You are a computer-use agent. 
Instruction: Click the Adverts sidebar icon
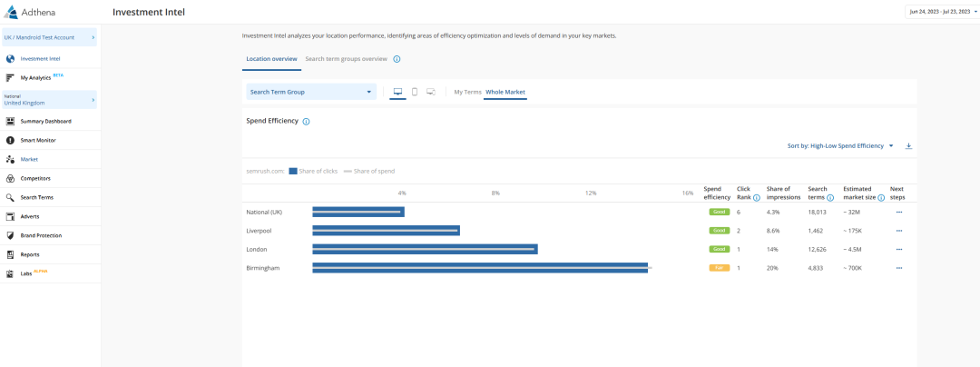click(x=10, y=216)
